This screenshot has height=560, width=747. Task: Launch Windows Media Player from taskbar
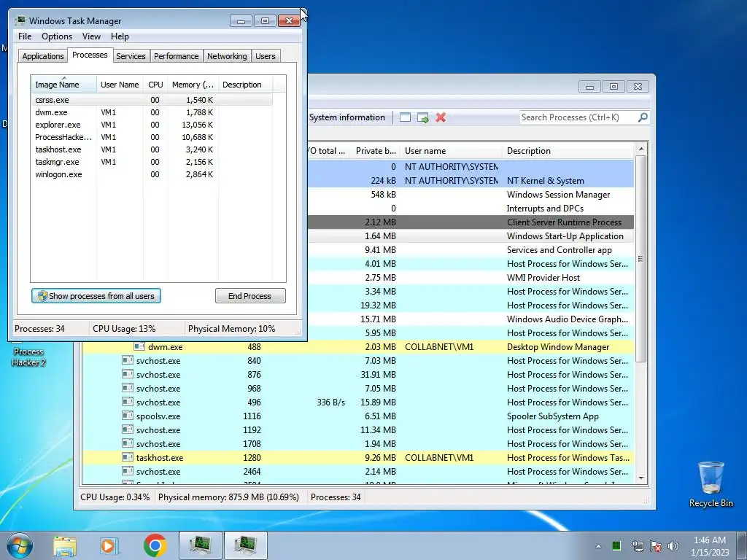point(109,546)
